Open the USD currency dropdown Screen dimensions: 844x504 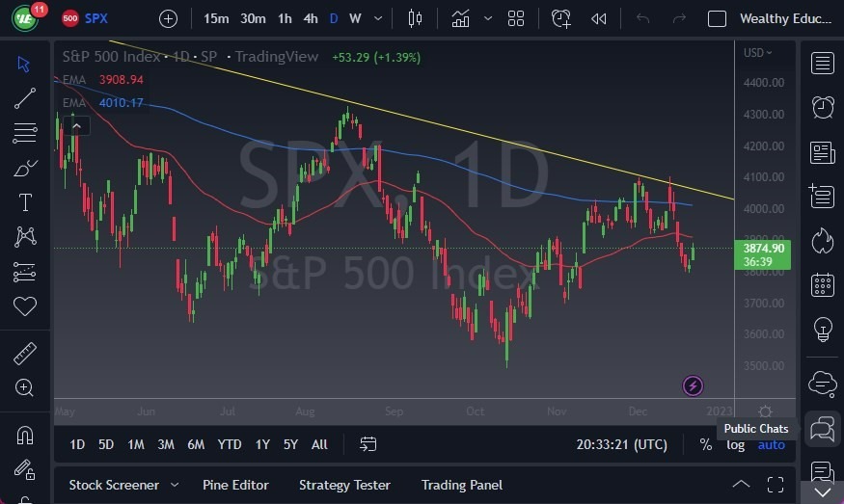pos(757,53)
